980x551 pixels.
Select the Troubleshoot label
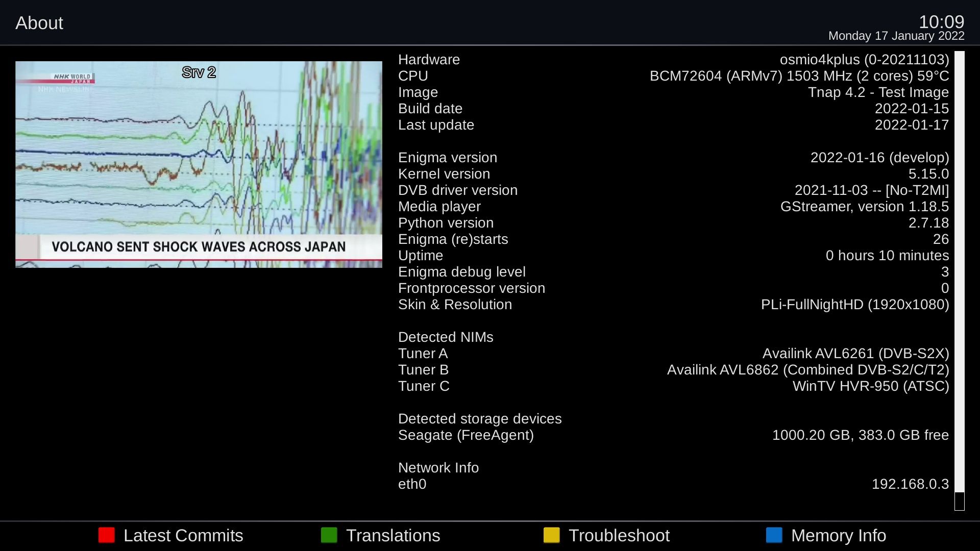[x=619, y=535]
